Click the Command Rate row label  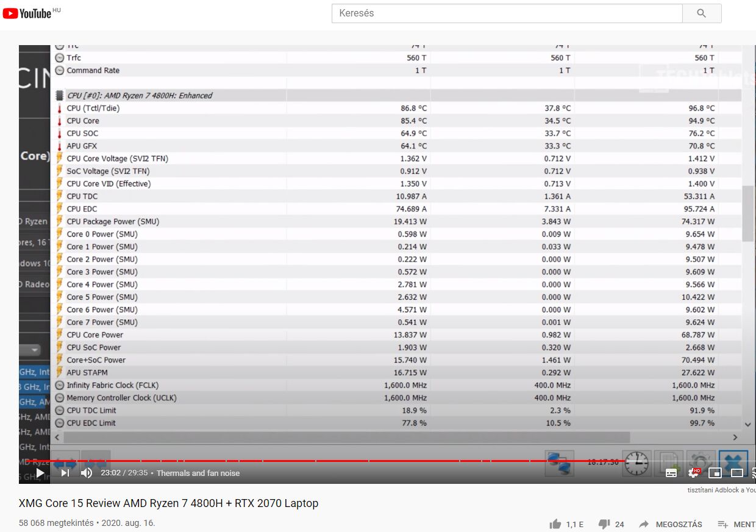point(93,71)
